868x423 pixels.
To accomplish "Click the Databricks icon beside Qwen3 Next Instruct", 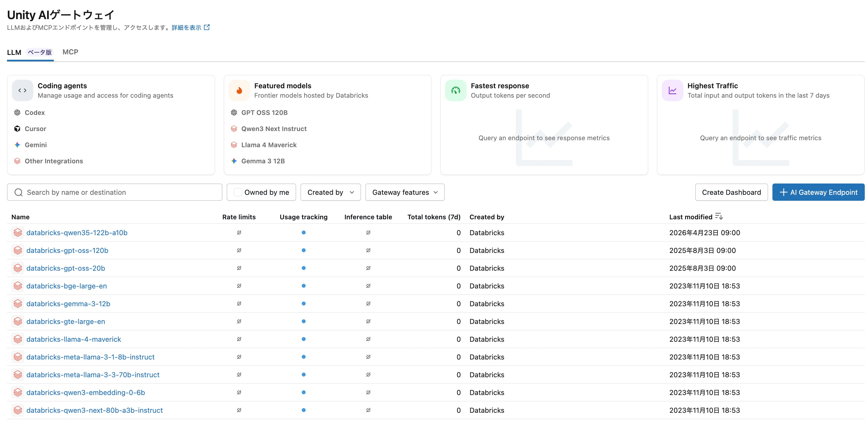I will (234, 129).
